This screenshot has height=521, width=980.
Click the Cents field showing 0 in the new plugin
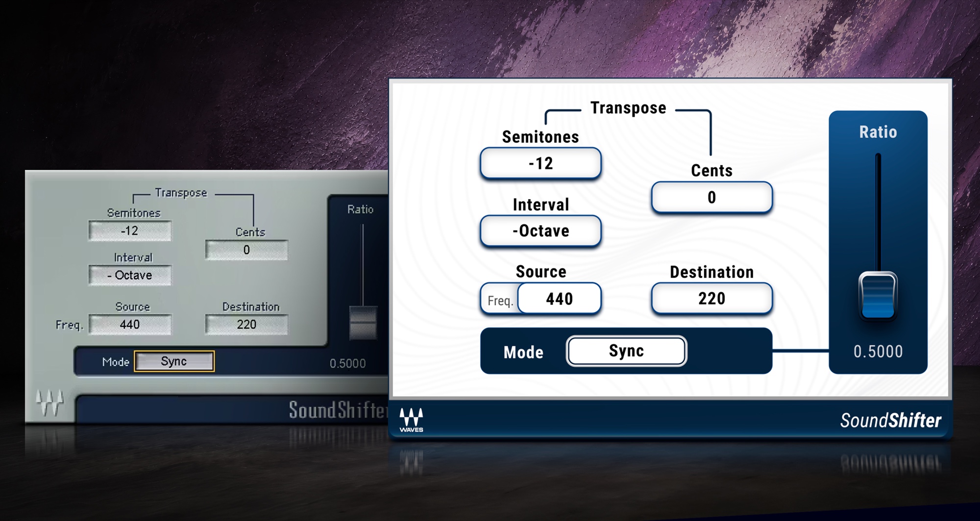click(711, 197)
